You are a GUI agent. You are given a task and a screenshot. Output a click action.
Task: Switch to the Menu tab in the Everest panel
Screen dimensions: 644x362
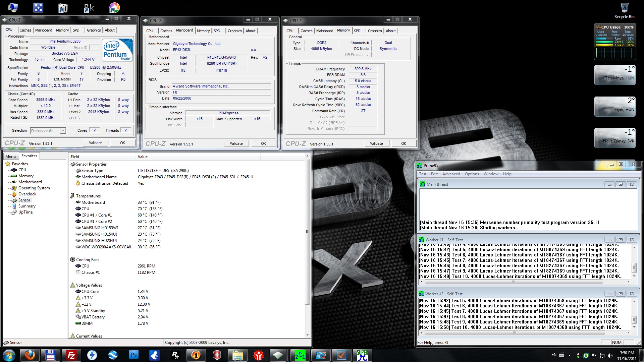pyautogui.click(x=10, y=156)
